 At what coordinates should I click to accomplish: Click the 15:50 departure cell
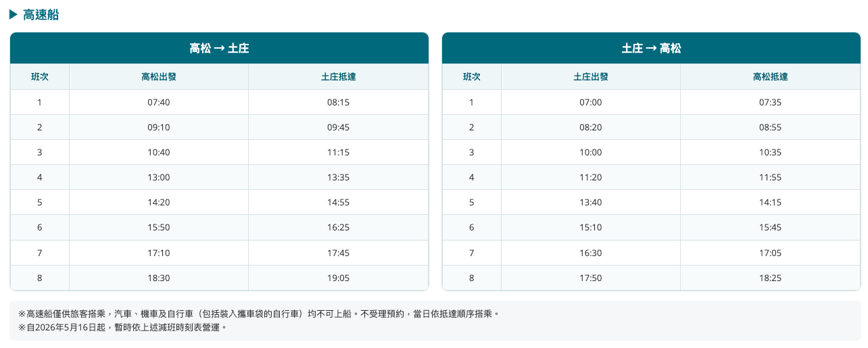[159, 228]
